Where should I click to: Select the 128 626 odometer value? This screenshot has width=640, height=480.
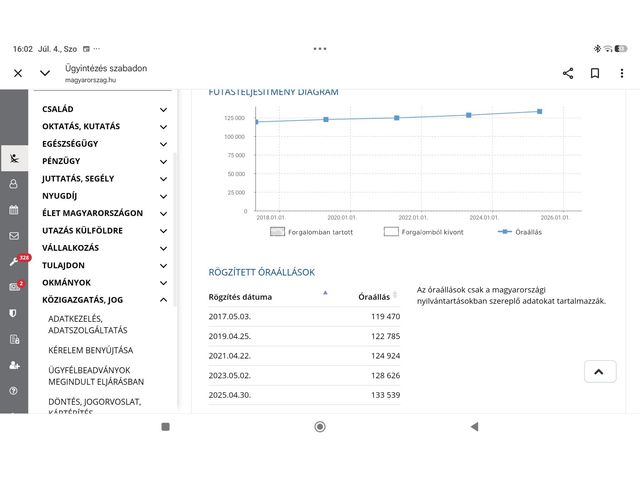tap(385, 375)
